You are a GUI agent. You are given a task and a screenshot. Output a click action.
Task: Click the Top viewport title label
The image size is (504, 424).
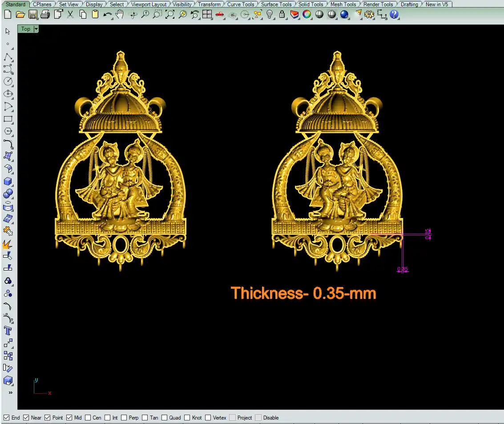(x=26, y=29)
